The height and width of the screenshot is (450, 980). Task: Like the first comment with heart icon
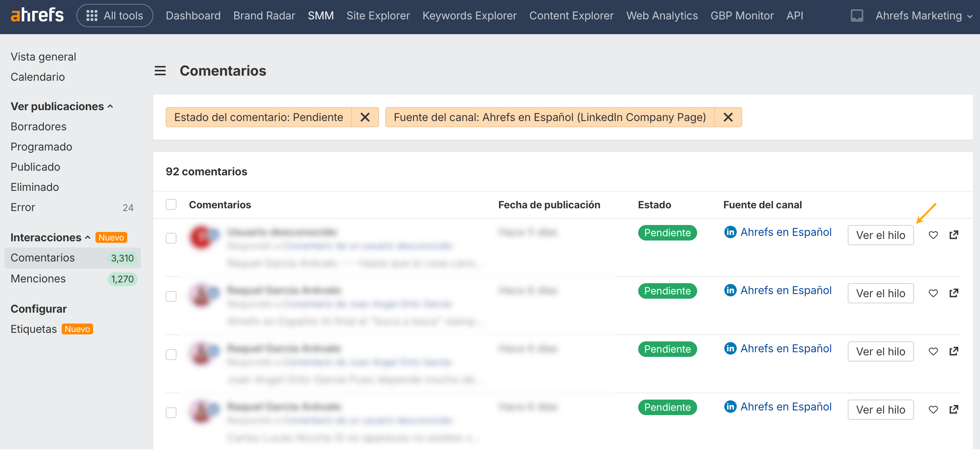tap(933, 235)
